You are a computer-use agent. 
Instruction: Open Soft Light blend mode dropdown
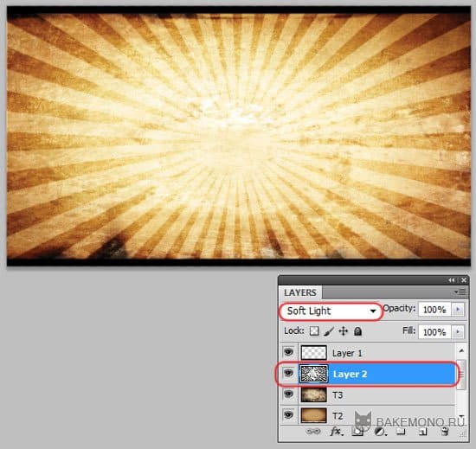331,311
